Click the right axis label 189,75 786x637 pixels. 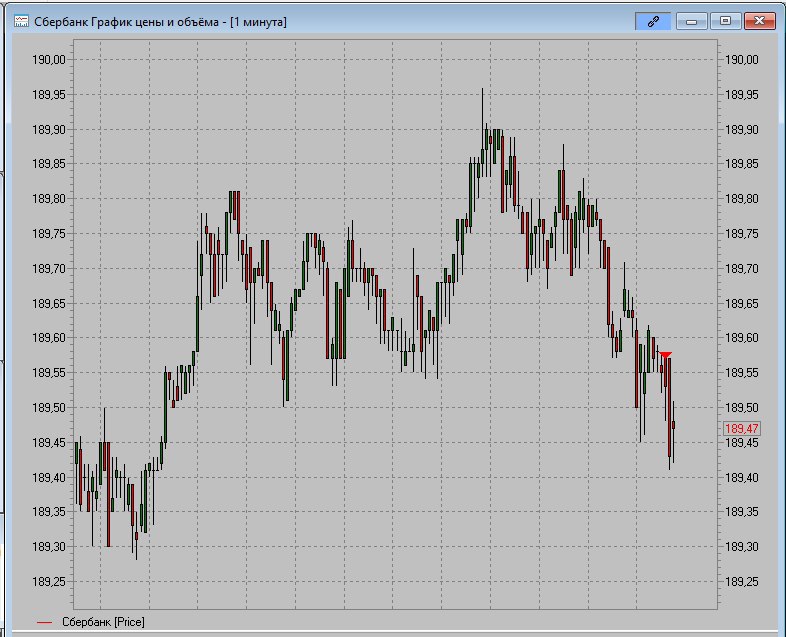(x=742, y=234)
